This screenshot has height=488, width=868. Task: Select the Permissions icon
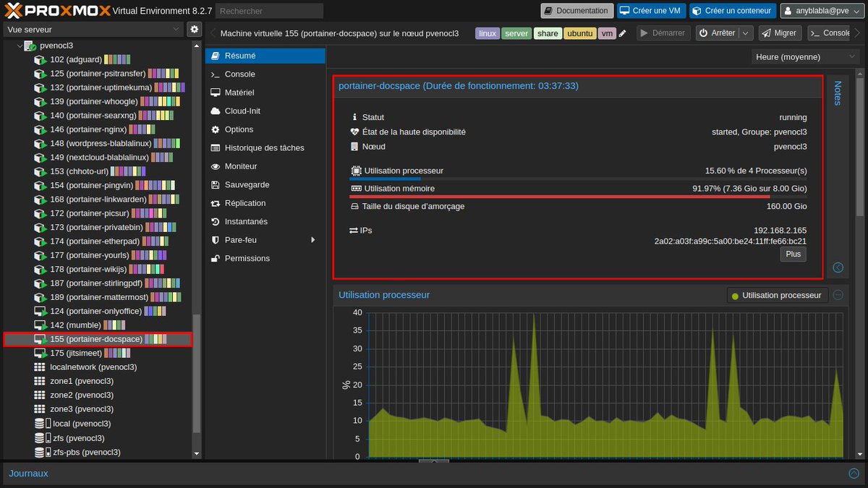click(217, 258)
